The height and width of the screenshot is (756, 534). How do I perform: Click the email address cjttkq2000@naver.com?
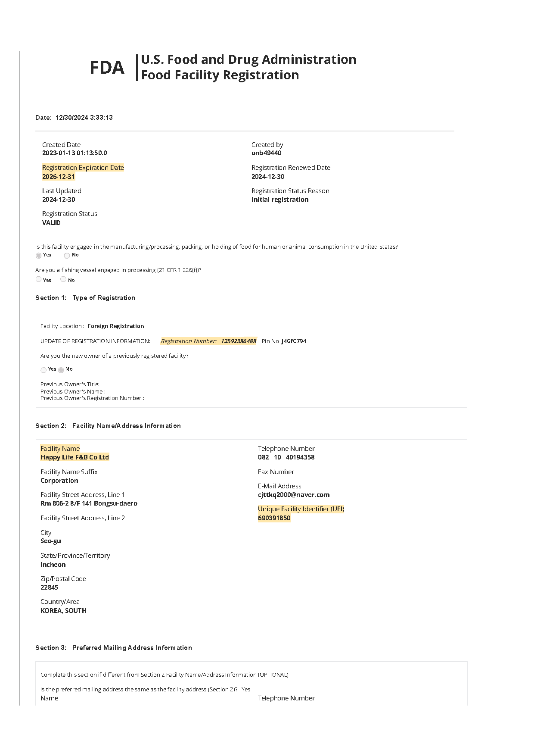click(x=294, y=495)
